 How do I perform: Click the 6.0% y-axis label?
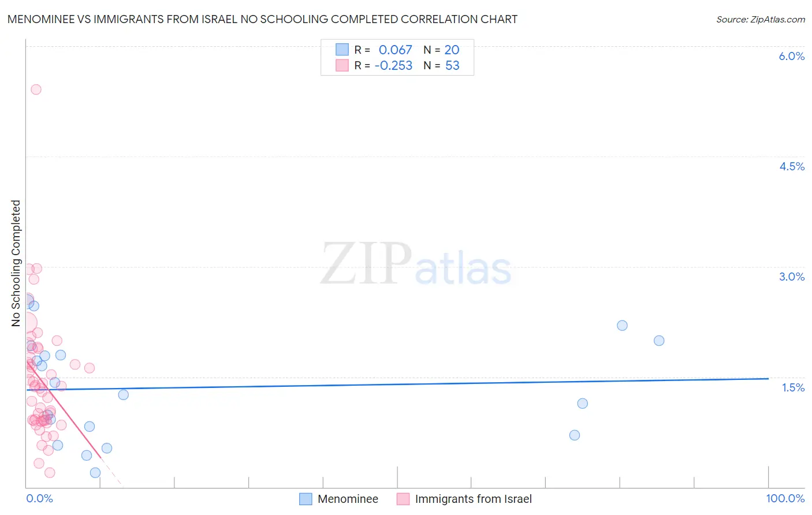(x=792, y=56)
